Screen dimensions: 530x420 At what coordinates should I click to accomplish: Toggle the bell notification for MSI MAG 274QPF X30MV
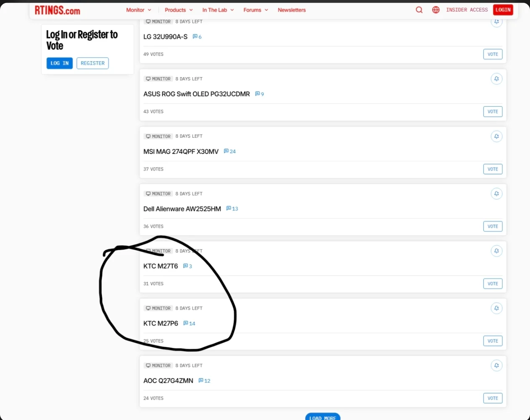(496, 136)
